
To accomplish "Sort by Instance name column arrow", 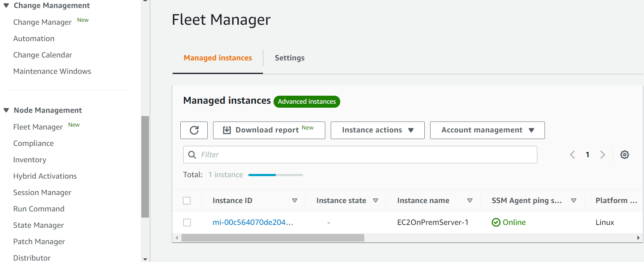I will [x=470, y=201].
